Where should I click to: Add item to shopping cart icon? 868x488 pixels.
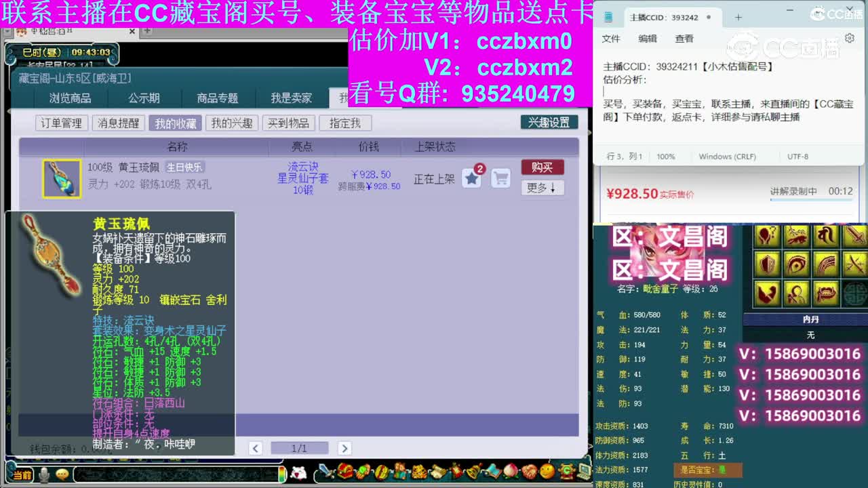(x=500, y=179)
